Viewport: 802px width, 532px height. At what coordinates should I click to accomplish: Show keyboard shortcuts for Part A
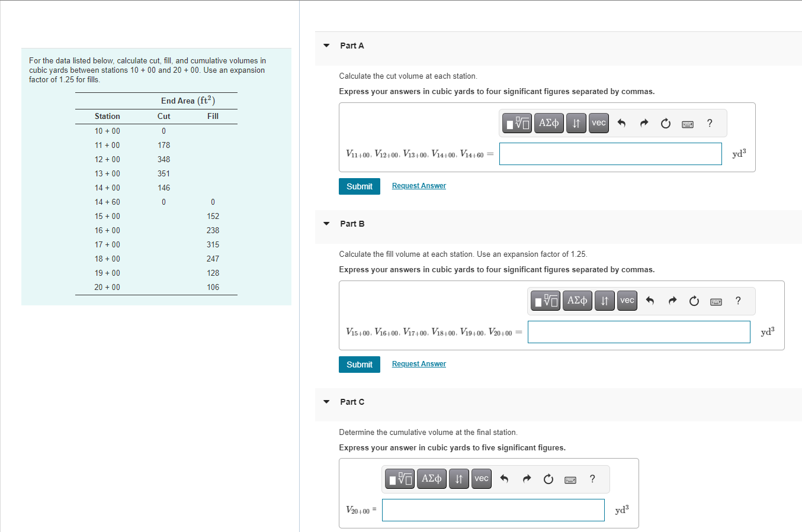coord(688,124)
